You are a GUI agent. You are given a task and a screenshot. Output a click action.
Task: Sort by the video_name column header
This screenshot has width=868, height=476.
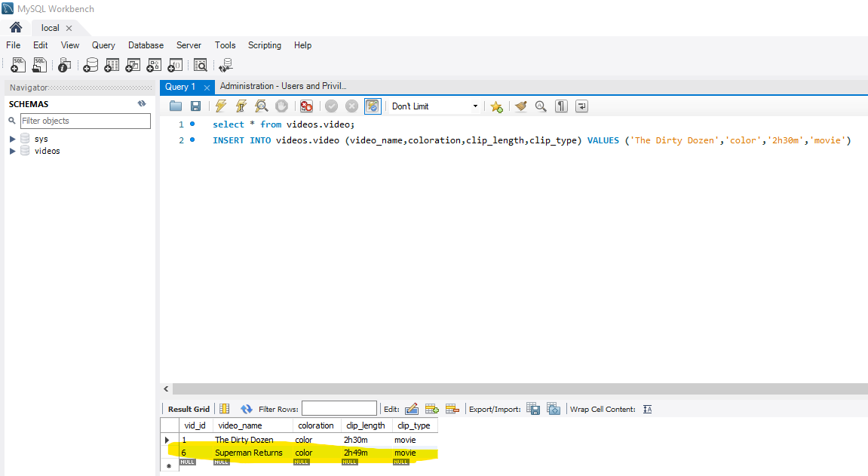[x=253, y=425]
